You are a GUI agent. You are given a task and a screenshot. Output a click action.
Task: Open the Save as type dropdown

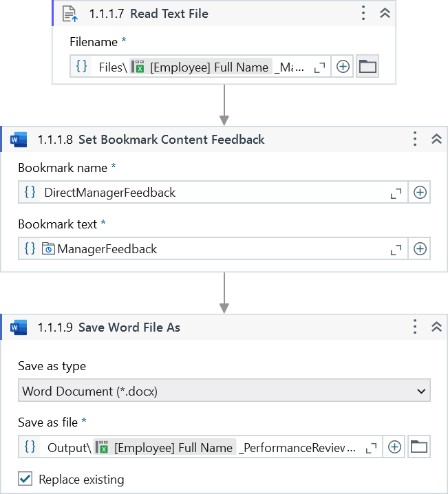pos(224,391)
